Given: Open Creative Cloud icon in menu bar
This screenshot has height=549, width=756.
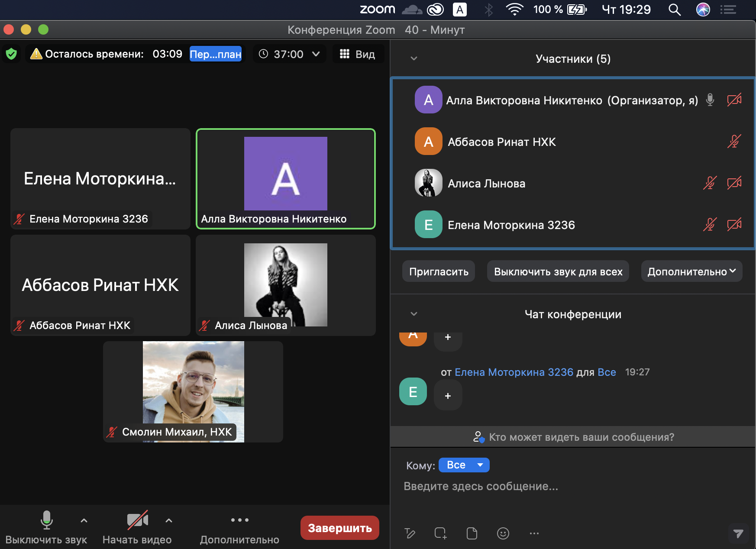Looking at the screenshot, I should [x=435, y=9].
